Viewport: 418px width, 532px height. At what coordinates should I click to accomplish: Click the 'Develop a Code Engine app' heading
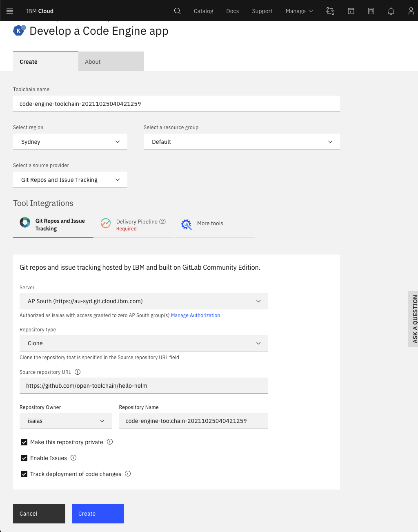(x=99, y=31)
